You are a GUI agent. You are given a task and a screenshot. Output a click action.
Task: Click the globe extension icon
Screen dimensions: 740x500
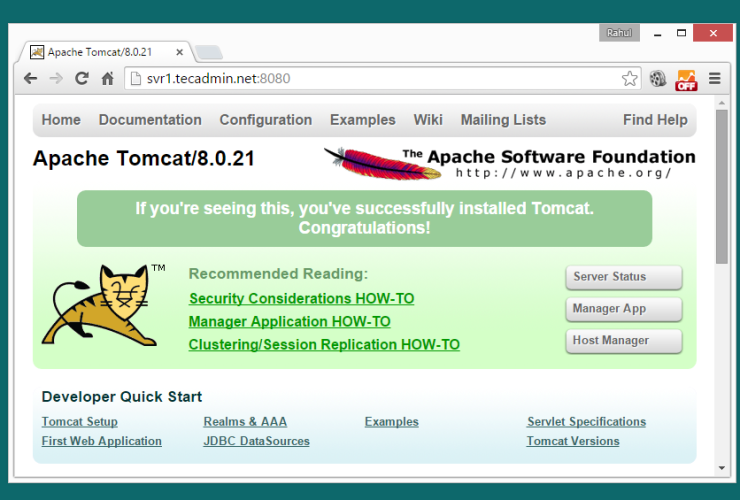pos(658,79)
